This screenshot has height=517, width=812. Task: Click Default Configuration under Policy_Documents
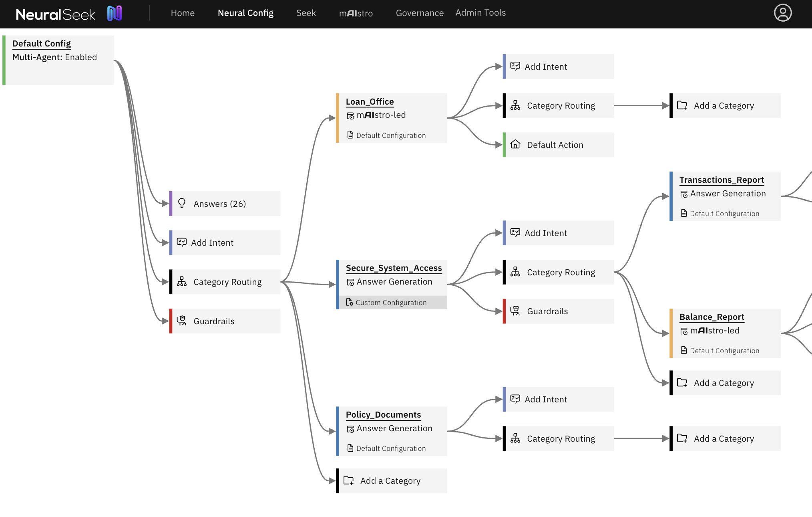391,448
